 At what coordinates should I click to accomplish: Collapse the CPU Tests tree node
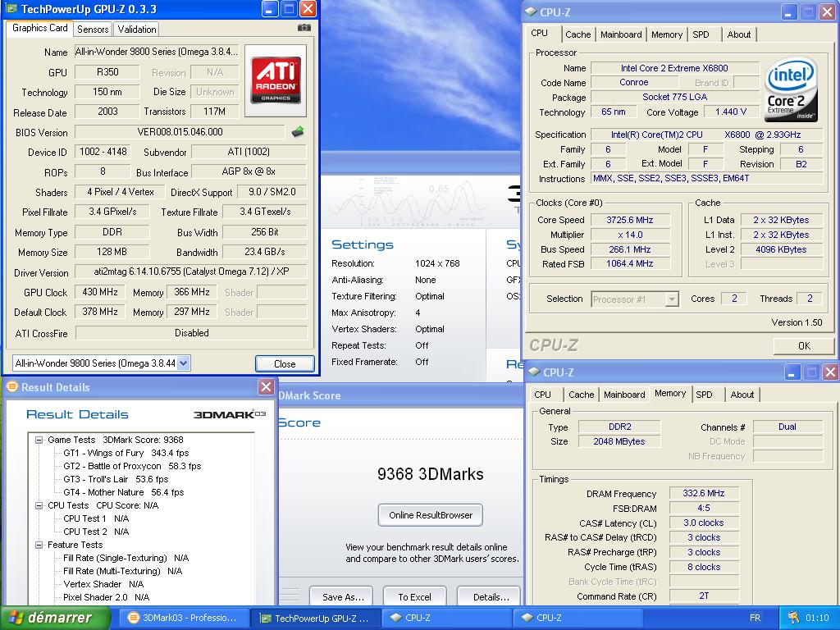click(x=39, y=505)
